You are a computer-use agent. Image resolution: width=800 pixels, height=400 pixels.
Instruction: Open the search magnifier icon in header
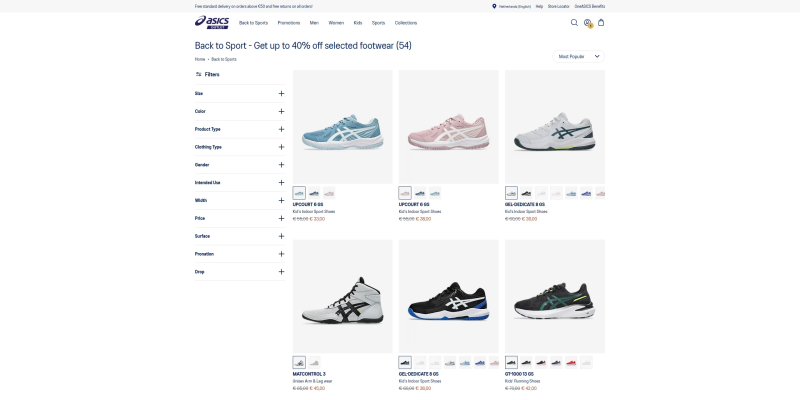click(x=574, y=22)
